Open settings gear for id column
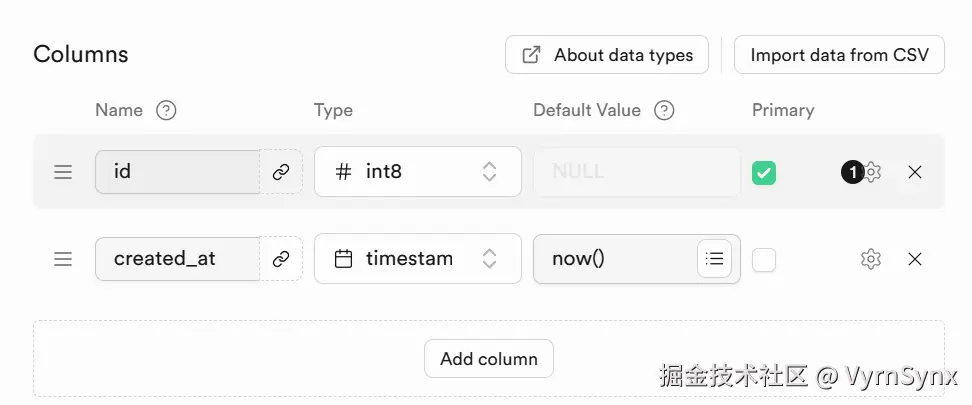 coord(872,172)
